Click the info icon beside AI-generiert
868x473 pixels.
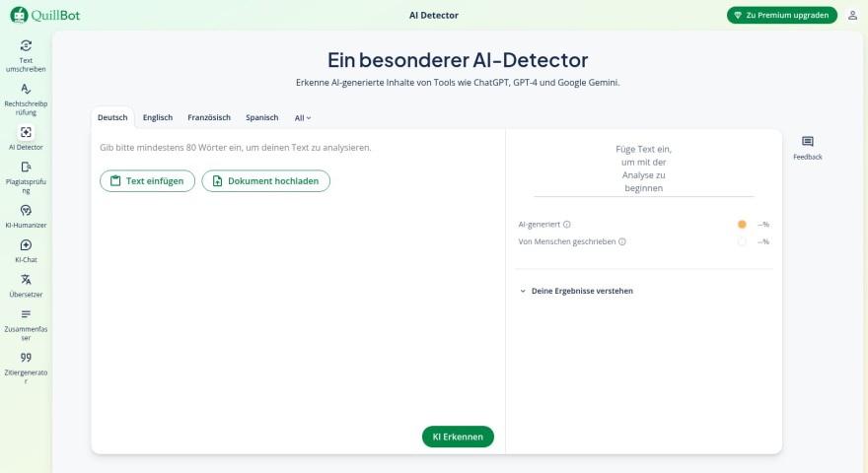567,224
